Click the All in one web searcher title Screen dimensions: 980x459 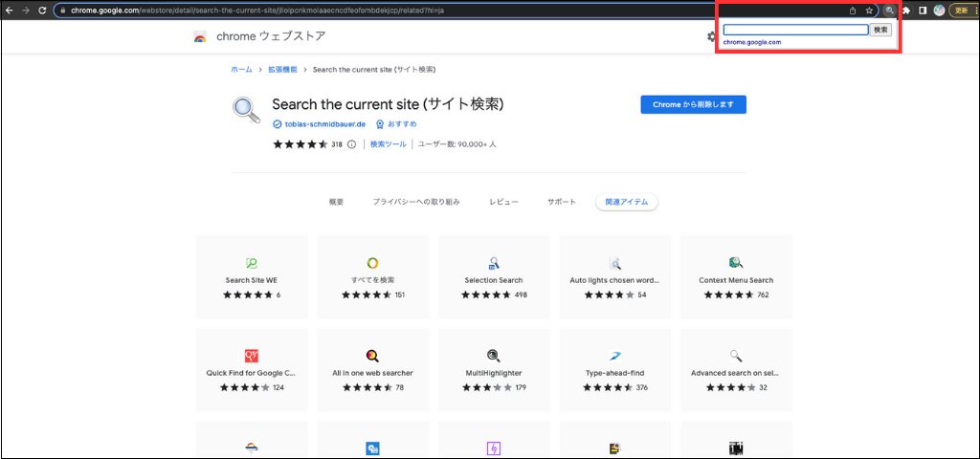coord(372,374)
